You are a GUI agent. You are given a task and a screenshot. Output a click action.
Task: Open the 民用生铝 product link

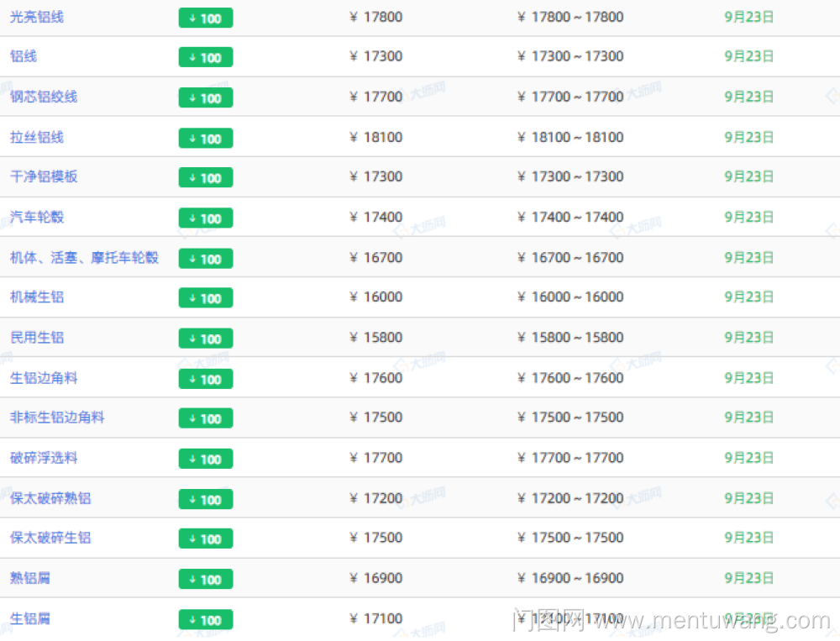37,337
